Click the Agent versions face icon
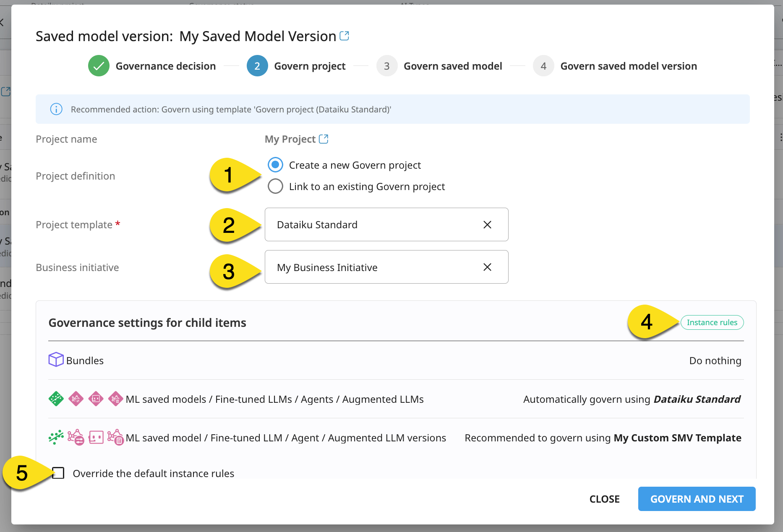This screenshot has height=532, width=783. (96, 437)
